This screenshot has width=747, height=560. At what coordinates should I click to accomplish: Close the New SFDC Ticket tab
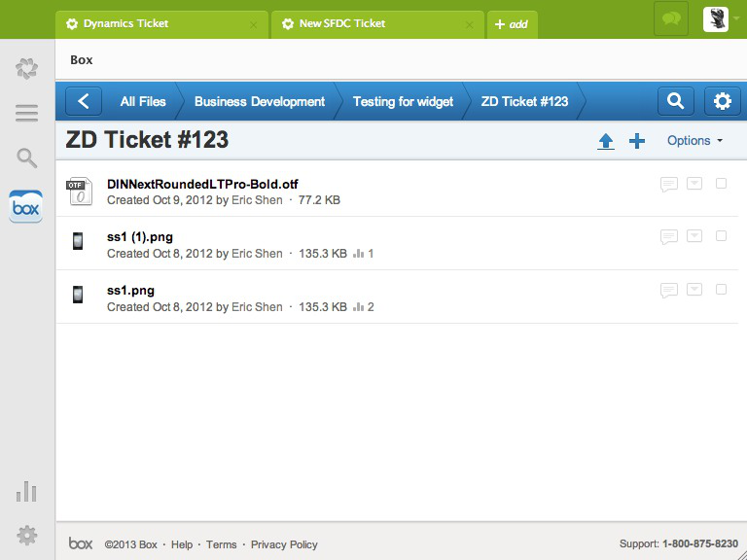point(469,25)
